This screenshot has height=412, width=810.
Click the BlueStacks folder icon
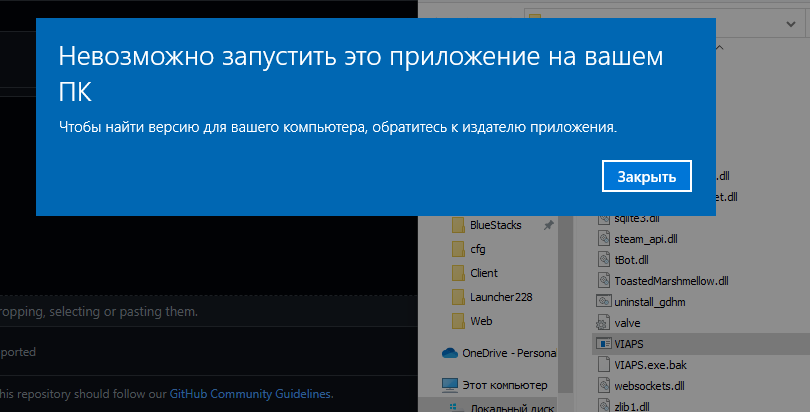click(458, 225)
